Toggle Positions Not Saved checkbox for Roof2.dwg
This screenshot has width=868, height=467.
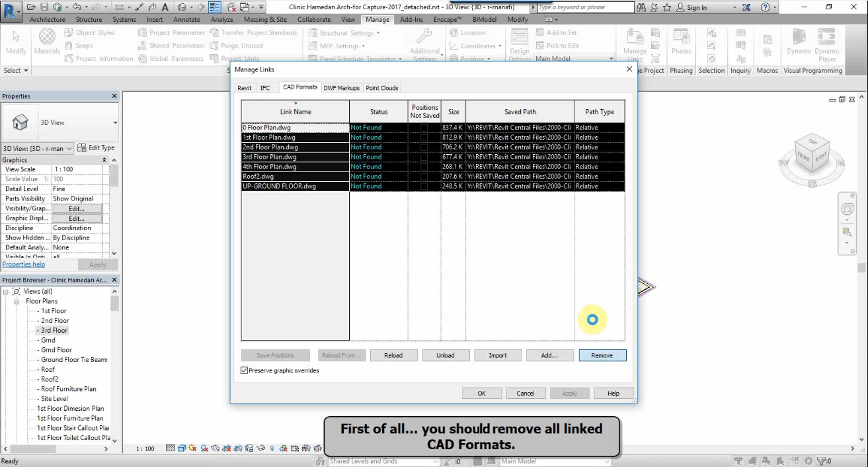point(424,177)
